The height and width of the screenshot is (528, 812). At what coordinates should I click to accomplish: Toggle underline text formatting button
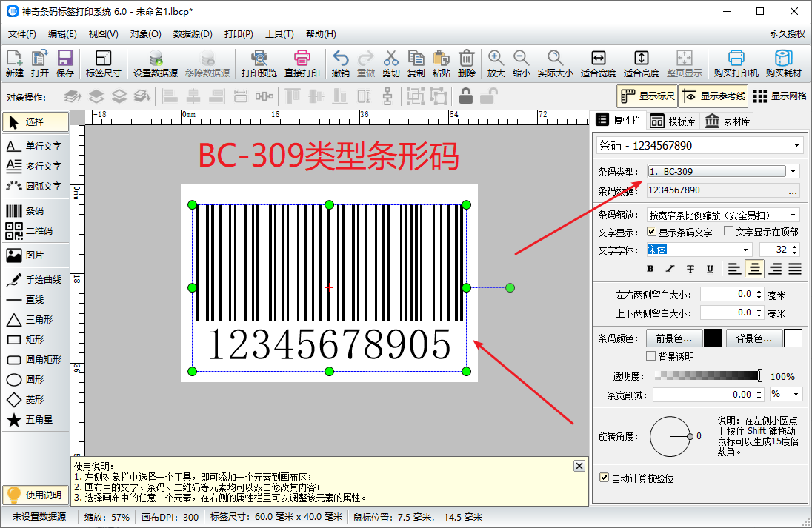pos(710,269)
